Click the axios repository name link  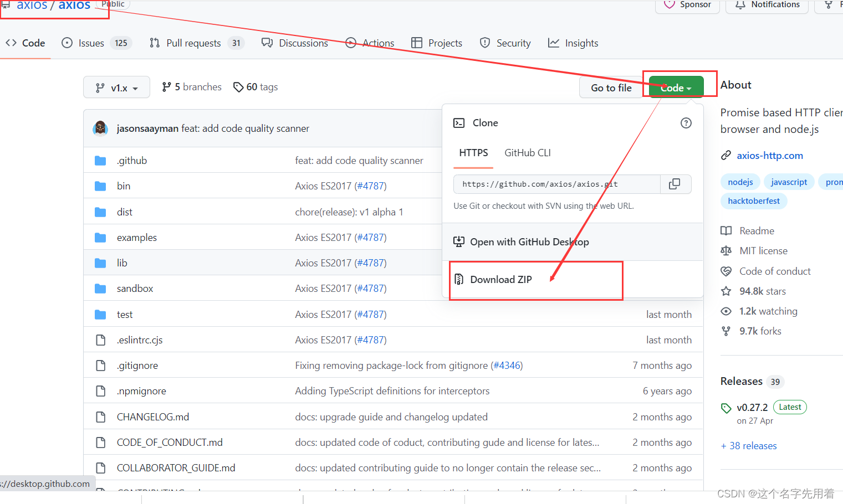[x=74, y=5]
